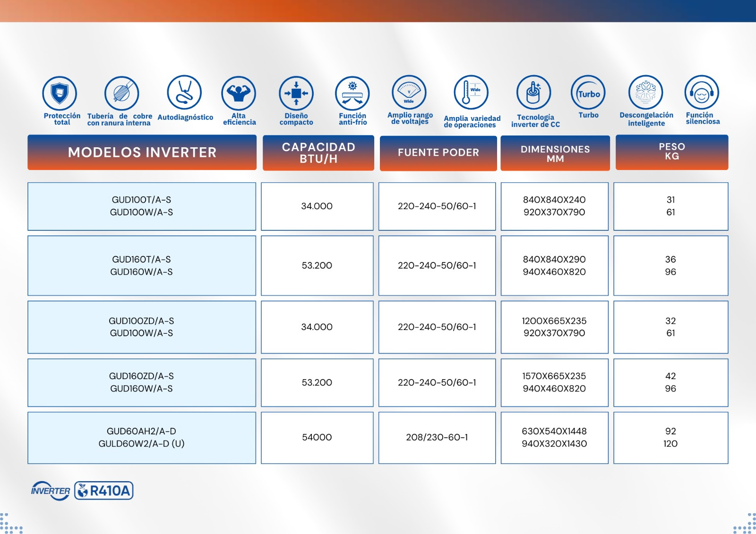Screen dimensions: 756x534
Task: Select the Tubería de cobre icon
Action: click(x=121, y=93)
